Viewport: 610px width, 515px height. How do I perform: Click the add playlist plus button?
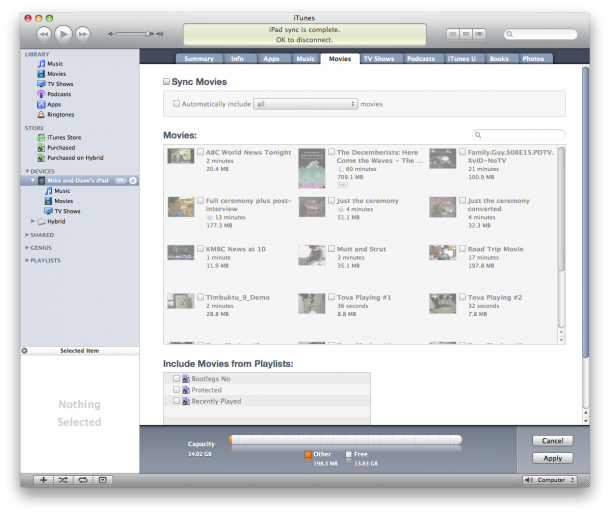pyautogui.click(x=43, y=480)
